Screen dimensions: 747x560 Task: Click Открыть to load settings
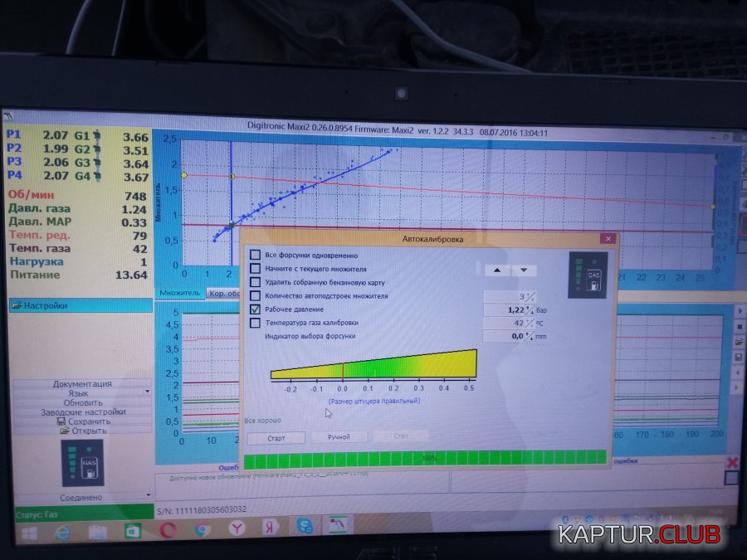pyautogui.click(x=83, y=431)
